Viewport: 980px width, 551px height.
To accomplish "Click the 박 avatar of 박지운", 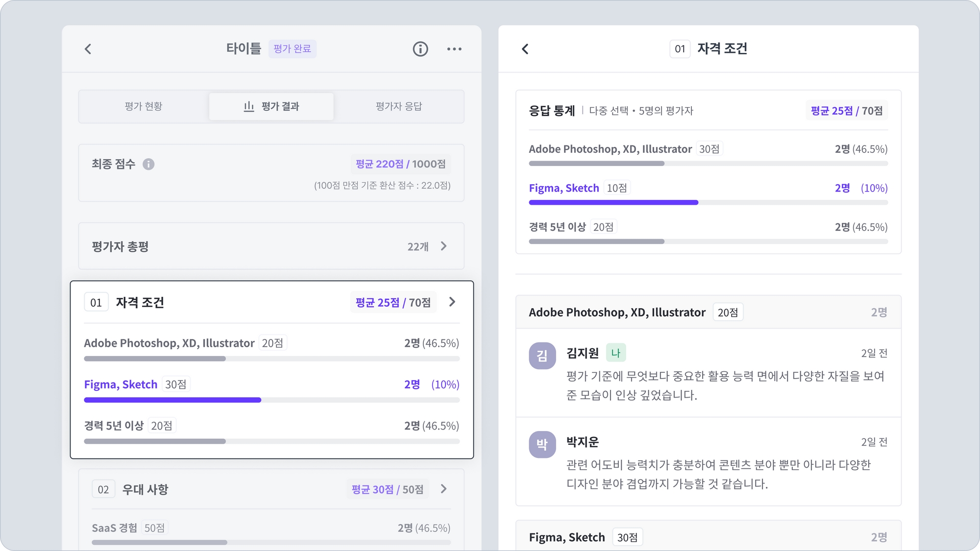I will click(x=542, y=444).
